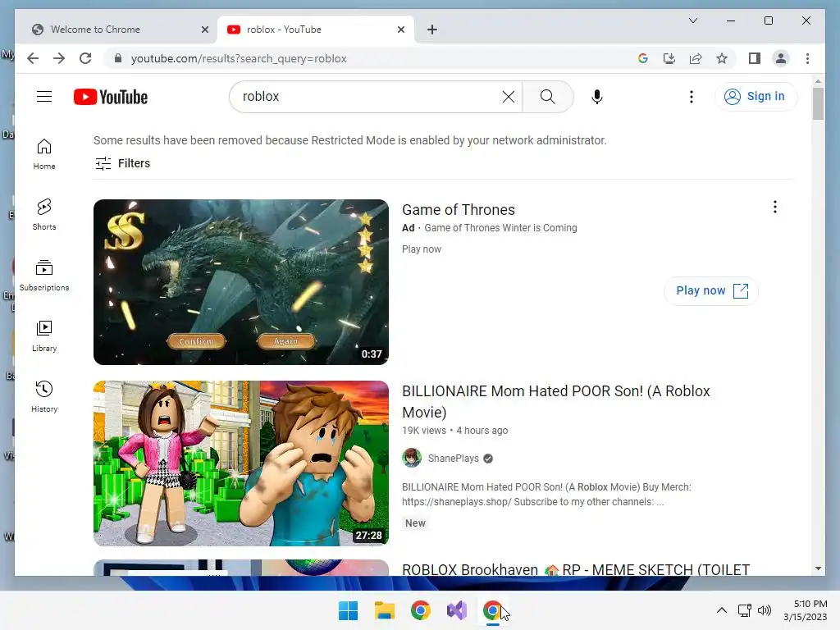Toggle Chrome side panel
Image resolution: width=840 pixels, height=630 pixels.
point(755,58)
